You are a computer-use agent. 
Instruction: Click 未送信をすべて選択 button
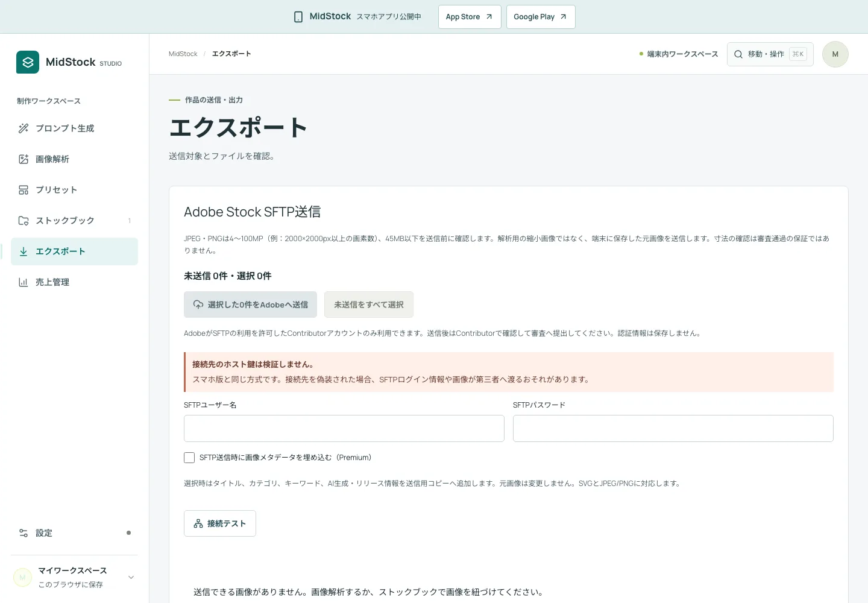(x=369, y=305)
